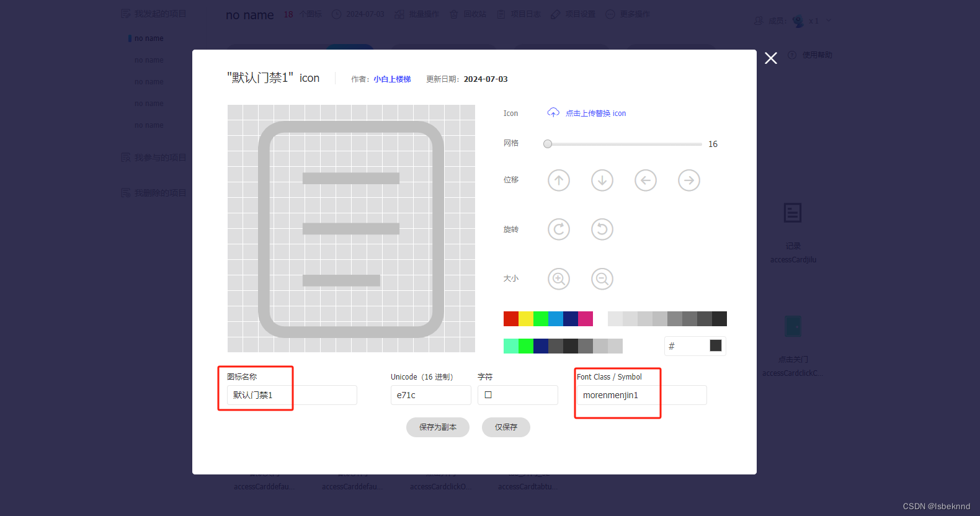
Task: Click the cloud upload icon to replace icon
Action: tap(553, 113)
